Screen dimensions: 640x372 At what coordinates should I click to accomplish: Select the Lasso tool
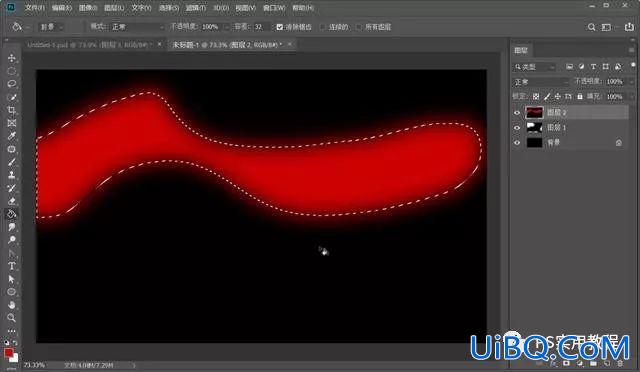coord(11,84)
